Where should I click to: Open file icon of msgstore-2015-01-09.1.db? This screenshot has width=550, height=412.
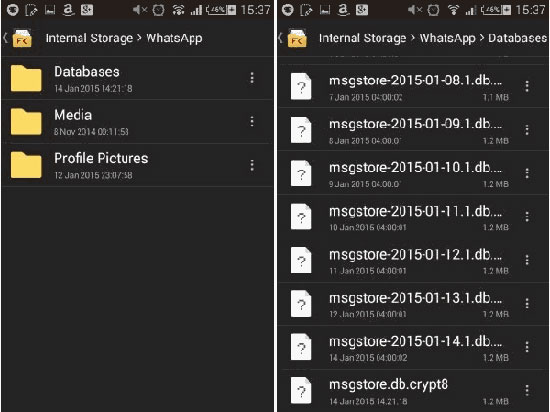[301, 130]
